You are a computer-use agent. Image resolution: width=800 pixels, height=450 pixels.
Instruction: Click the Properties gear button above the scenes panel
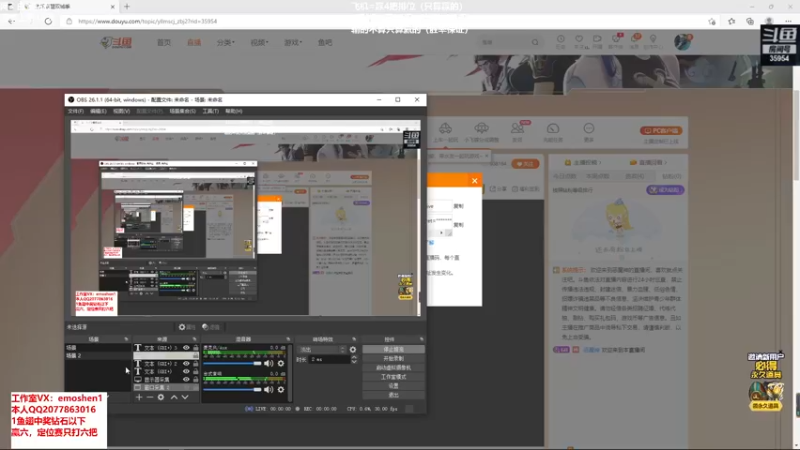click(187, 327)
